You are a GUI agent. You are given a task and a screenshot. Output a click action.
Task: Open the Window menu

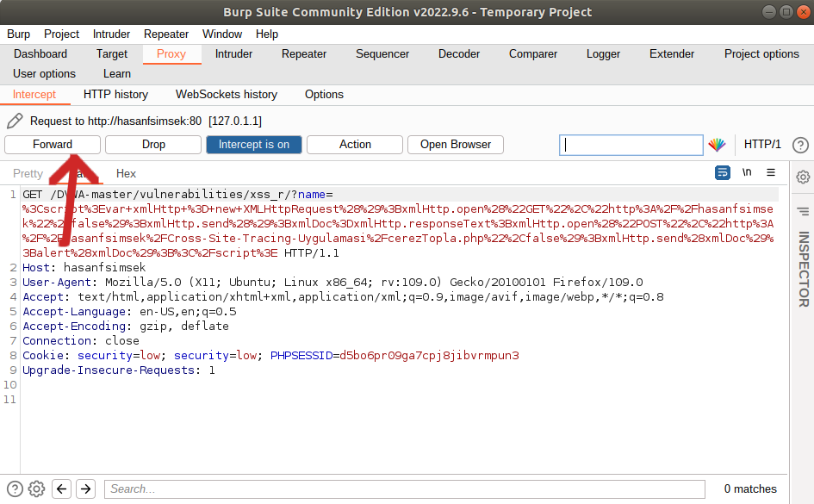[222, 34]
